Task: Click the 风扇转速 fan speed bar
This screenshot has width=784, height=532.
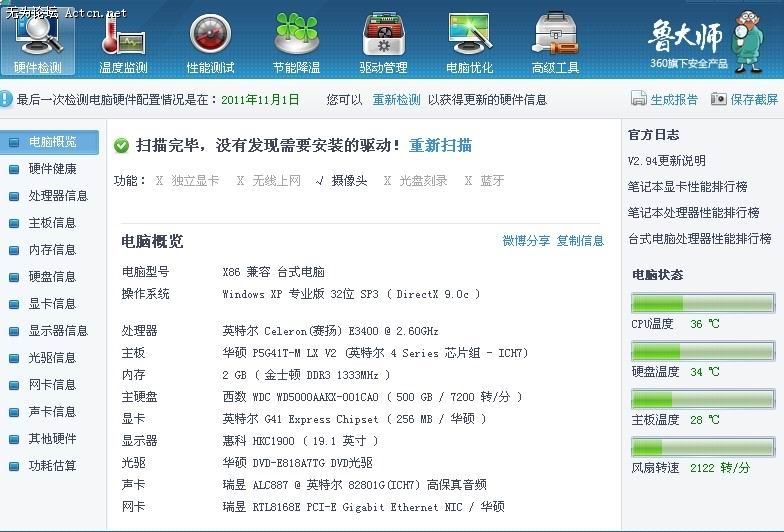Action: (x=702, y=447)
